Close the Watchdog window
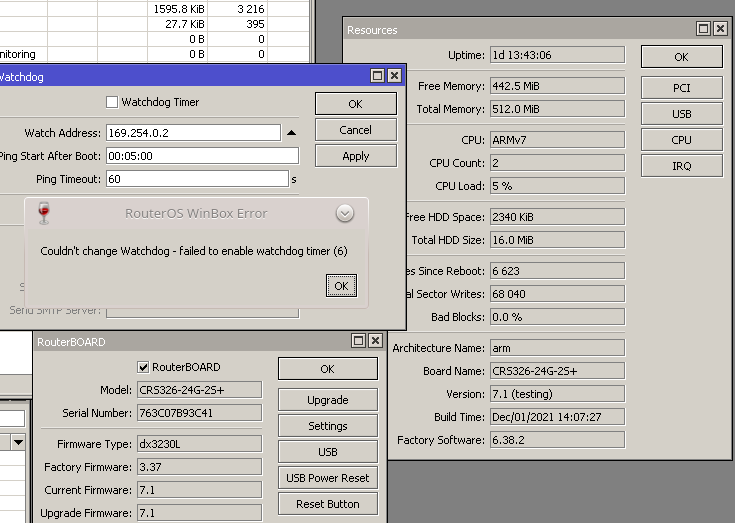 click(395, 76)
